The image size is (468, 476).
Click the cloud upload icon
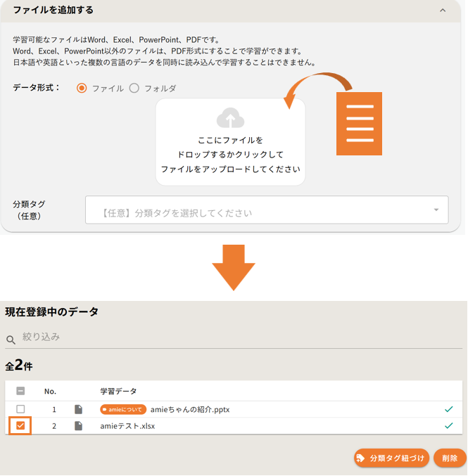click(230, 117)
